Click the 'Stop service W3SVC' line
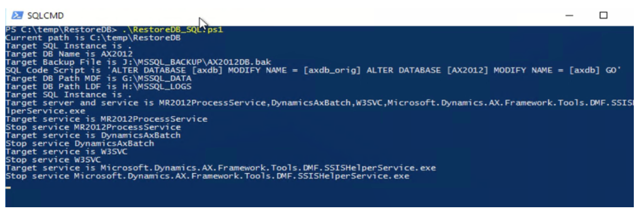The height and width of the screenshot is (215, 644). [53, 160]
